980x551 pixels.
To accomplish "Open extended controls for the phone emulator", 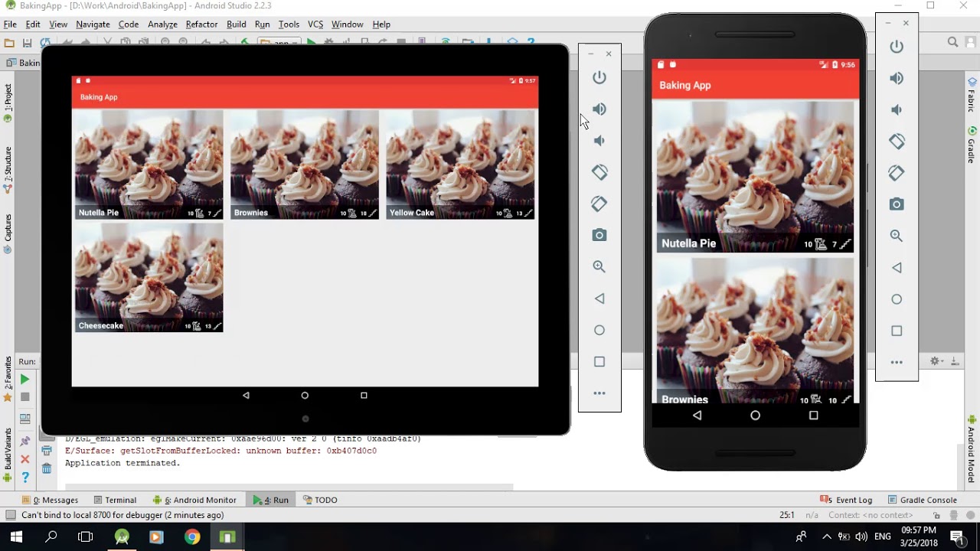I will [x=897, y=362].
